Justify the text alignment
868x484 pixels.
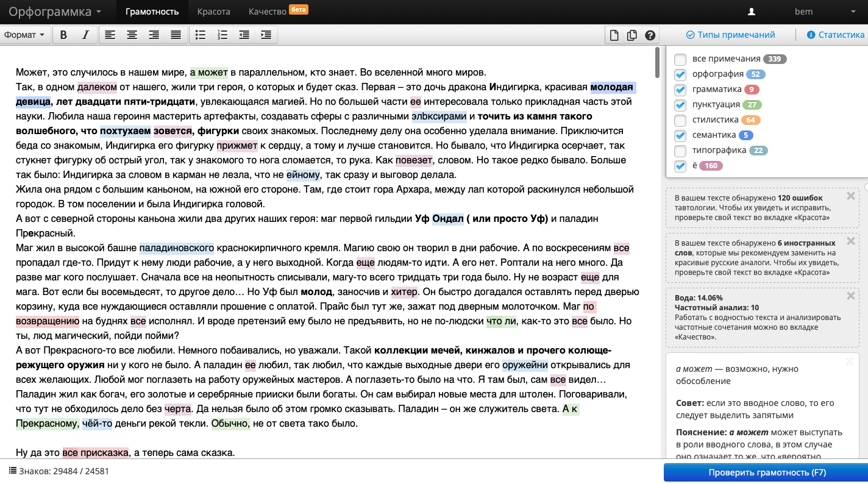(176, 35)
